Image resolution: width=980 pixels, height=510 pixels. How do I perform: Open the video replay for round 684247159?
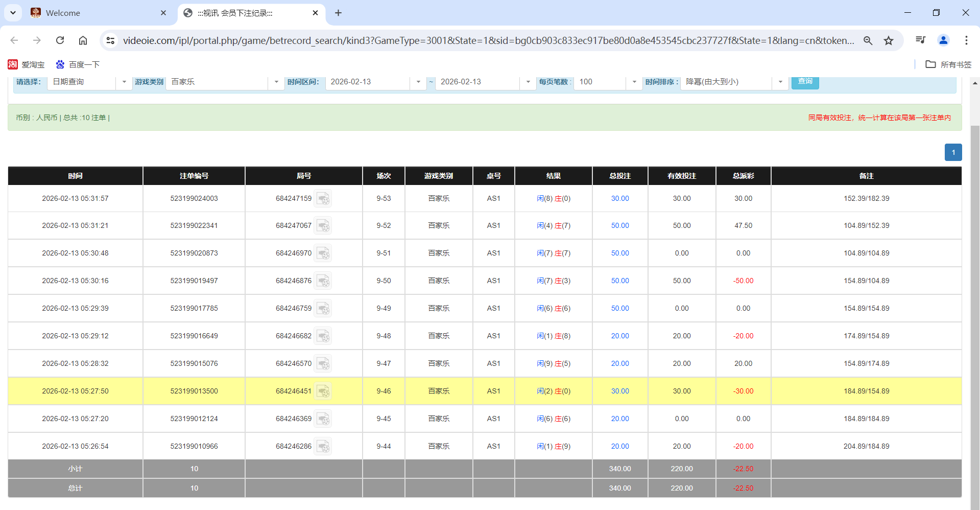(x=323, y=198)
